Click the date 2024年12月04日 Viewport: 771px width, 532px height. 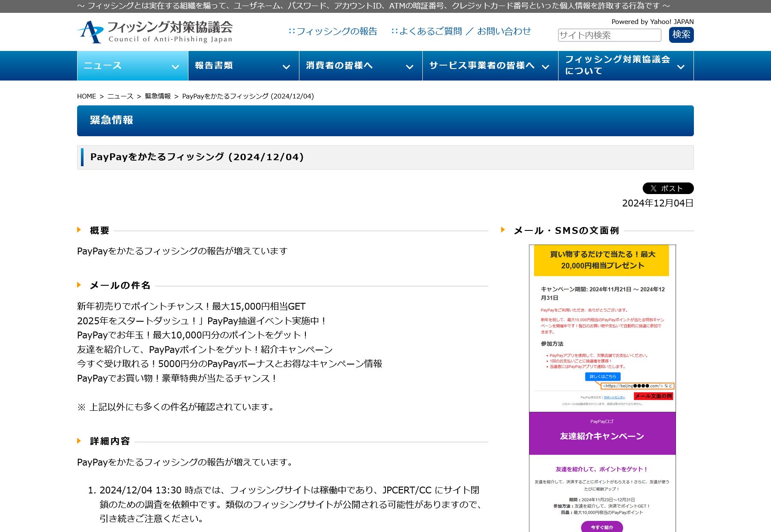point(657,203)
